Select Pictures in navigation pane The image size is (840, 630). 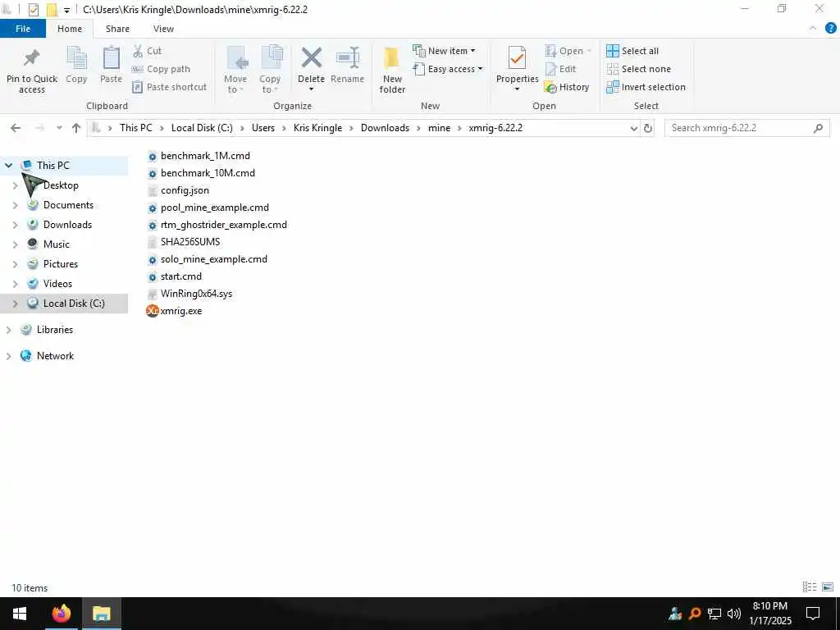(61, 263)
